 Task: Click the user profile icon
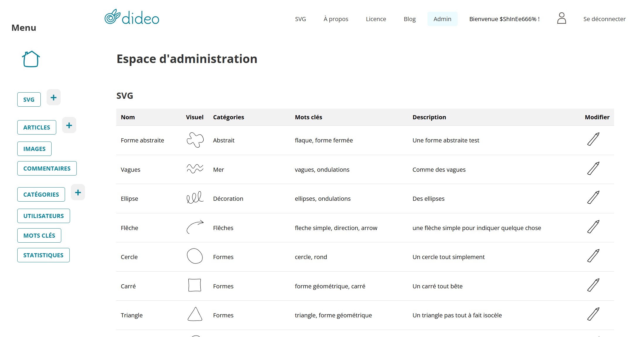[561, 18]
